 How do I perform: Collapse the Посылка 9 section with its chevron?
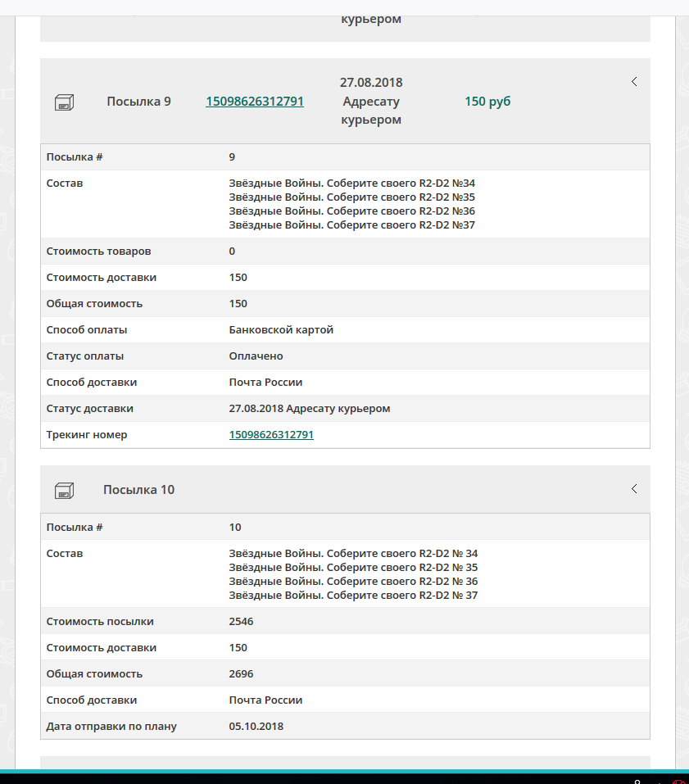pyautogui.click(x=634, y=82)
